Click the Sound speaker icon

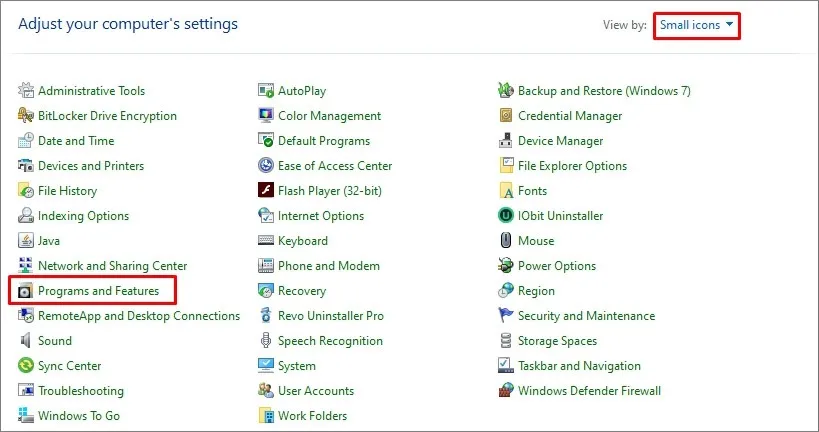tap(26, 341)
